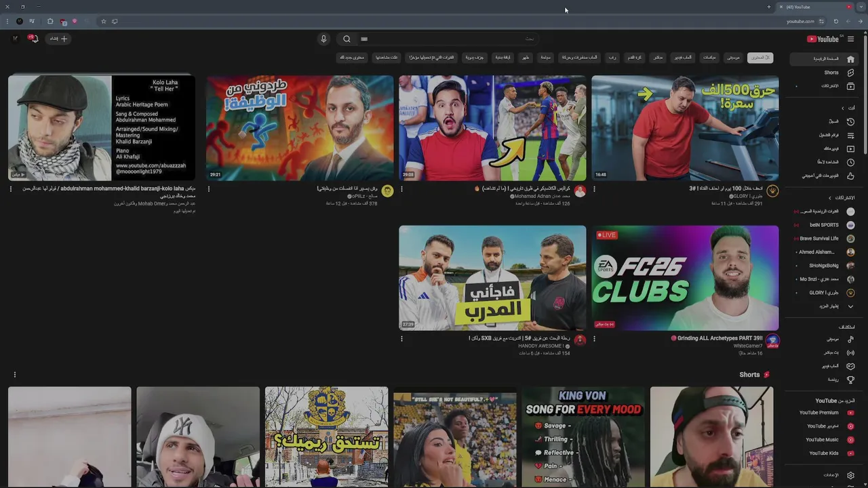Screen dimensions: 868x488
Task: Open Mo 3nzi channel subscription
Action: (x=825, y=279)
